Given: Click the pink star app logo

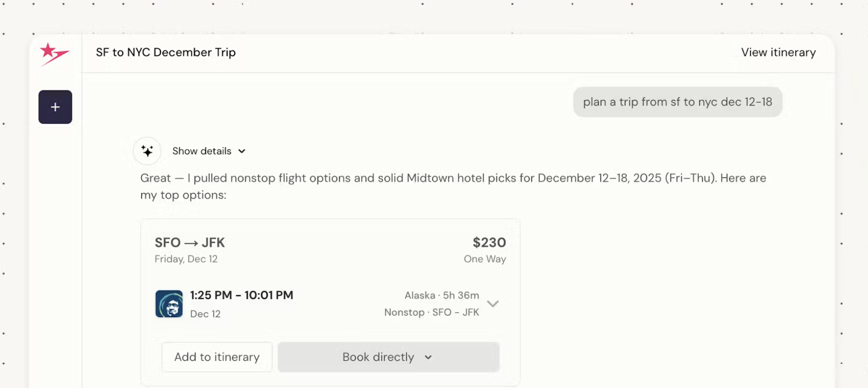Looking at the screenshot, I should (x=54, y=53).
